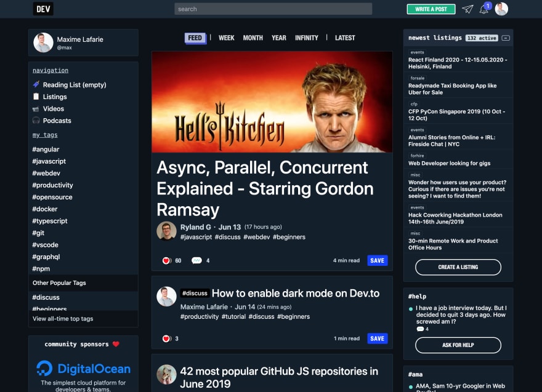
Task: Open Maxime Lafarie avatar on dark mode post
Action: point(167,297)
